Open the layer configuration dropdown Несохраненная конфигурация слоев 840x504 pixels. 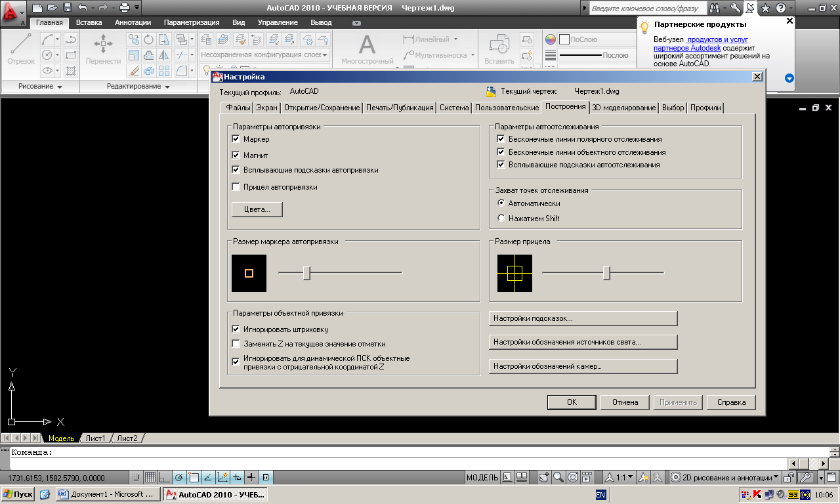[264, 55]
